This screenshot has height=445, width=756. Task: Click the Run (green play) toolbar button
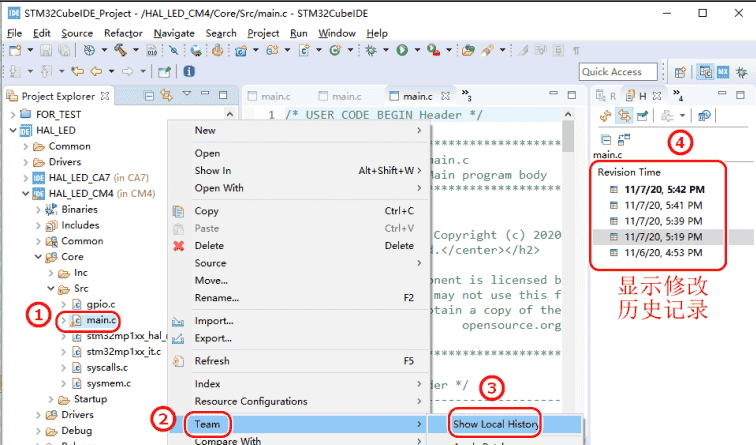tap(402, 50)
